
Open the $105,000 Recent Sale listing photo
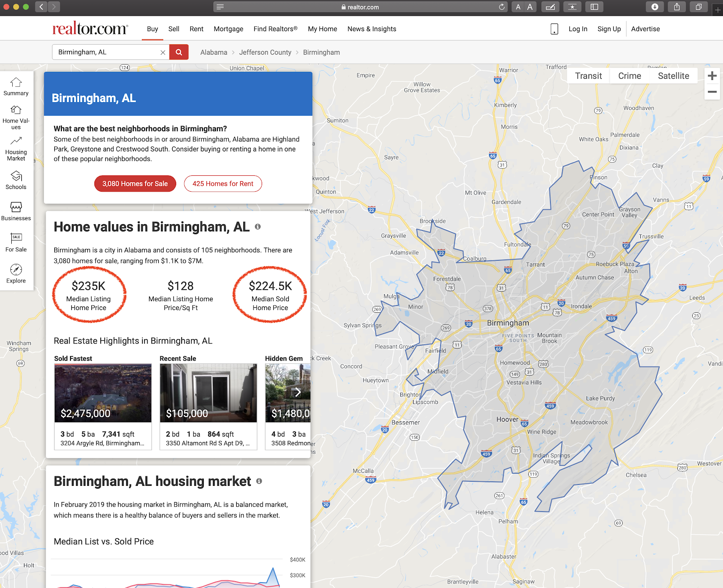[x=208, y=393]
